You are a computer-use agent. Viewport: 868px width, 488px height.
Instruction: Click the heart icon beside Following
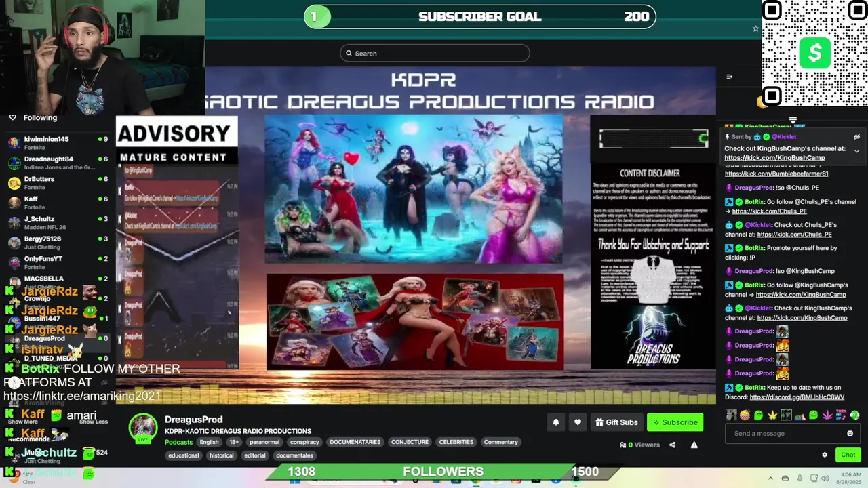[x=12, y=117]
